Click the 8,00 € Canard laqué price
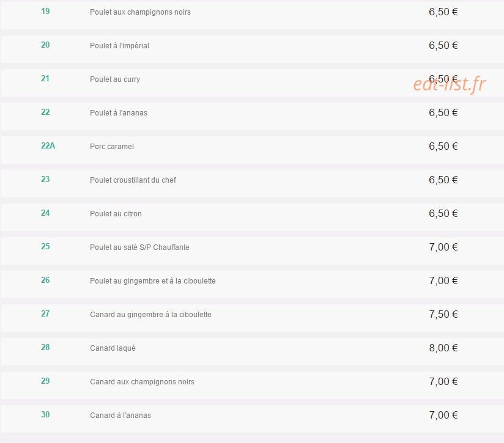The image size is (504, 443). coord(443,348)
